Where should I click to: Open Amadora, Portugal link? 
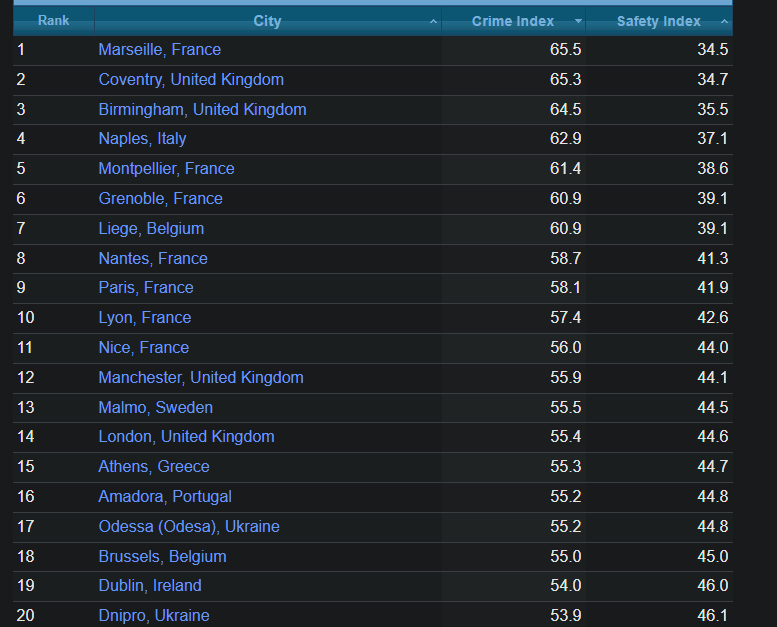165,496
